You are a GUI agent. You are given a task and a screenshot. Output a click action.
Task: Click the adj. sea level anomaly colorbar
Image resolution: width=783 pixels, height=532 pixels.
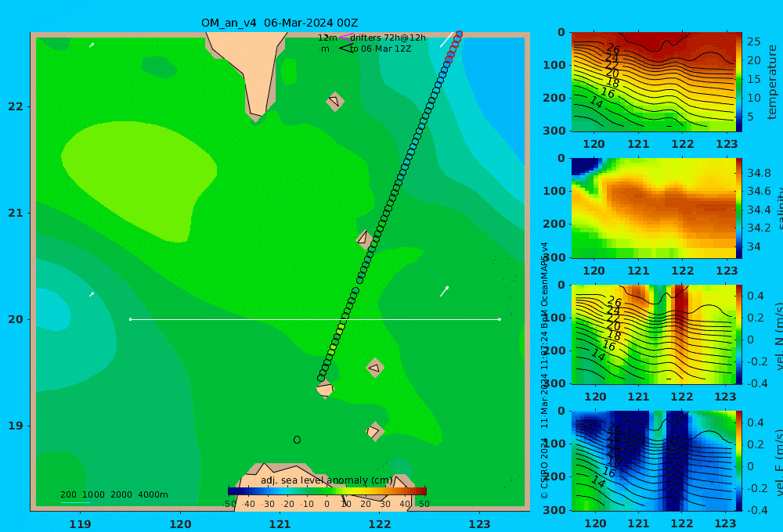[x=327, y=491]
